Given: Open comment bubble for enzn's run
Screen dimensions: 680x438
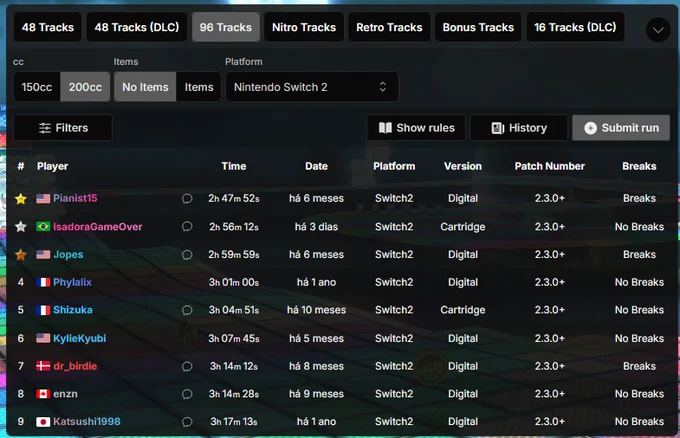Looking at the screenshot, I should [187, 394].
